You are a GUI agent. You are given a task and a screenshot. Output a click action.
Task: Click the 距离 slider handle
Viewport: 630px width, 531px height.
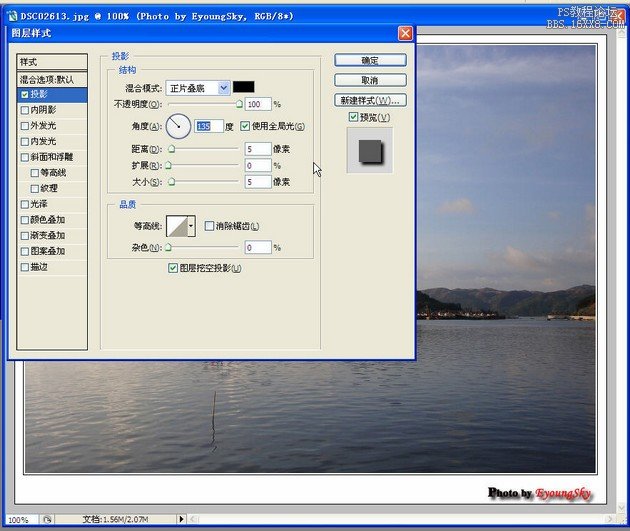(172, 149)
